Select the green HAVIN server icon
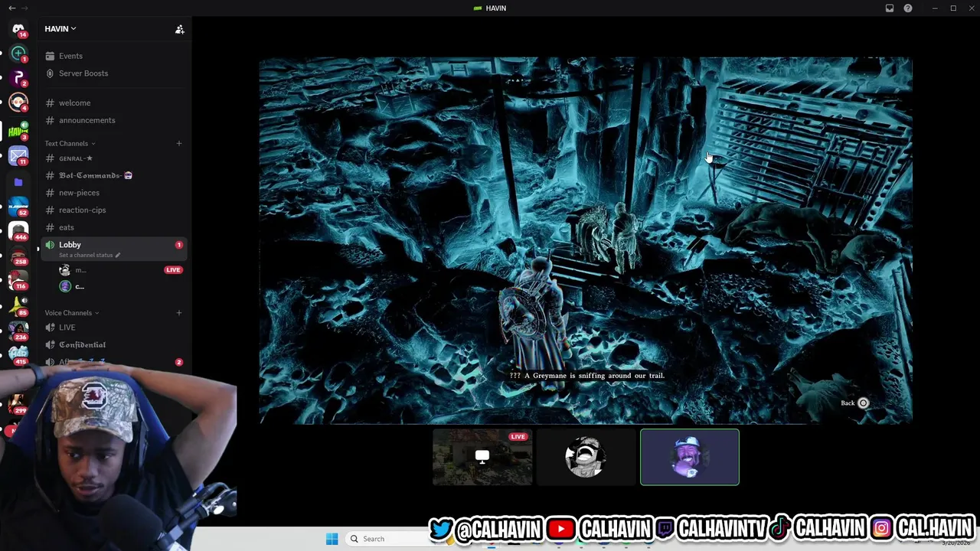 (x=18, y=131)
